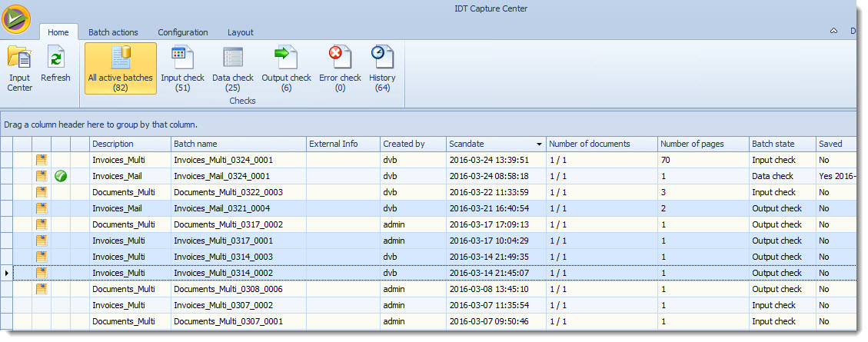Click row indicator arrow for Invoices_Multi_0314_0002
The width and height of the screenshot is (868, 342).
click(7, 273)
